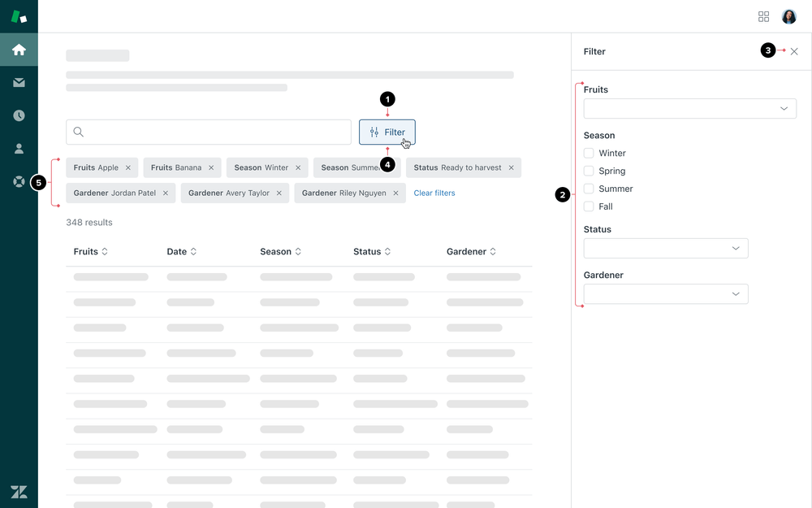Check the Winter season checkbox

pos(588,153)
